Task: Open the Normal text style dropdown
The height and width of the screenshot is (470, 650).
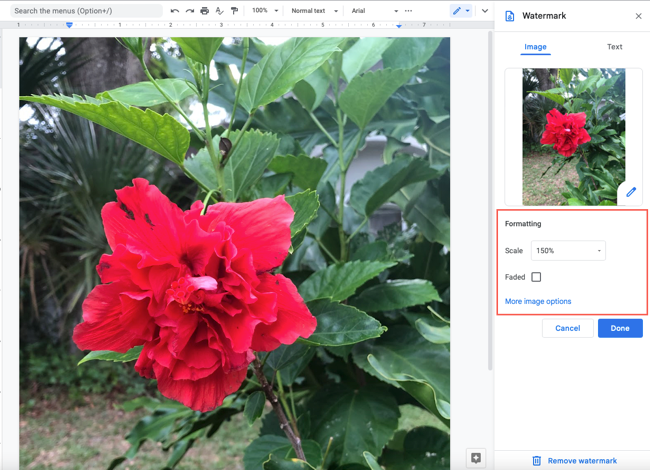Action: [x=315, y=11]
